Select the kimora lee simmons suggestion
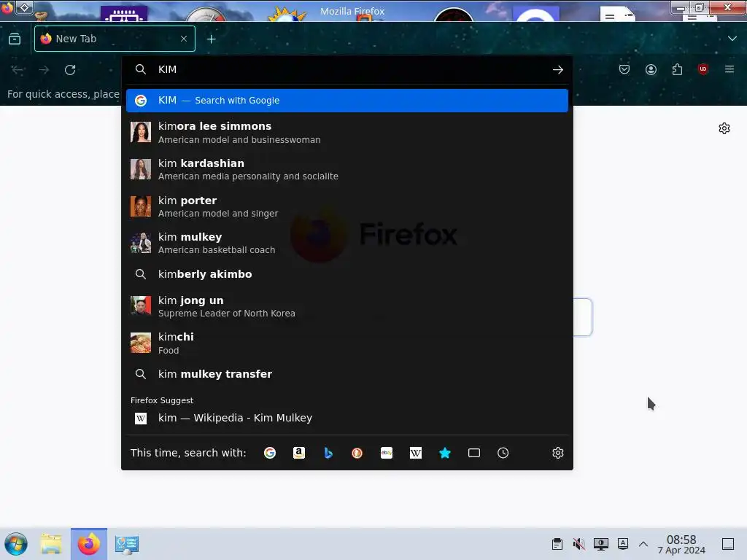Image resolution: width=747 pixels, height=560 pixels. 347,133
